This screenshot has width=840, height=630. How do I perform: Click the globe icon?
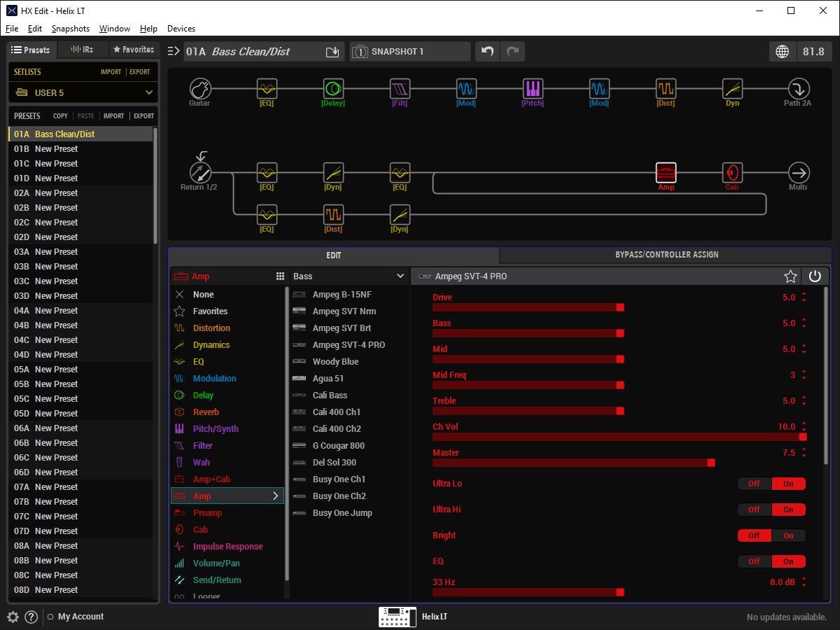(782, 52)
